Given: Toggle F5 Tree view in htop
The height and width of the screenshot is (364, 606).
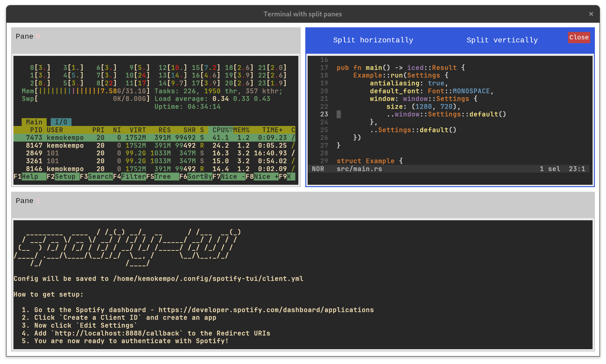Looking at the screenshot, I should point(162,177).
